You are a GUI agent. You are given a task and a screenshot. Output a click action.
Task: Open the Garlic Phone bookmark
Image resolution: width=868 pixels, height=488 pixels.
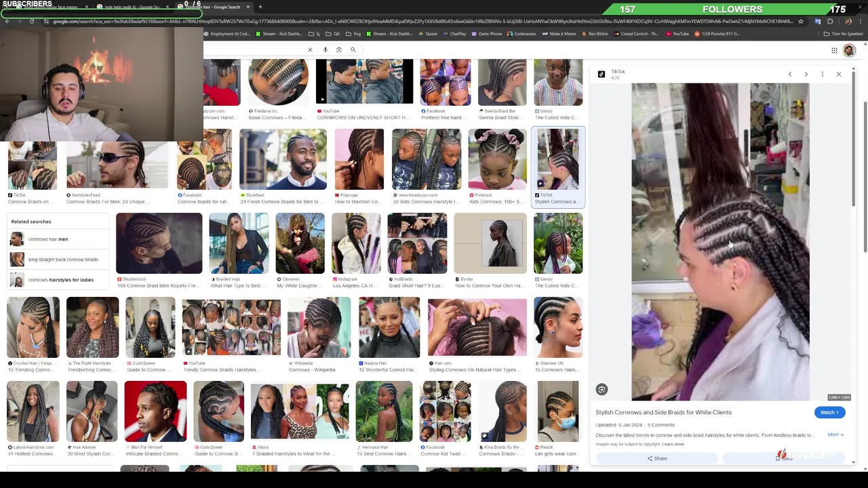486,34
